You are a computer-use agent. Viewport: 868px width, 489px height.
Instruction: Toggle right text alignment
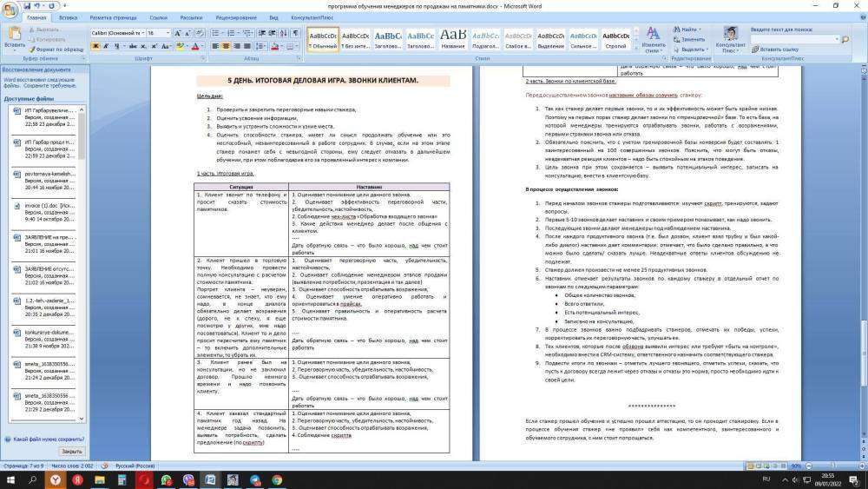pyautogui.click(x=236, y=46)
